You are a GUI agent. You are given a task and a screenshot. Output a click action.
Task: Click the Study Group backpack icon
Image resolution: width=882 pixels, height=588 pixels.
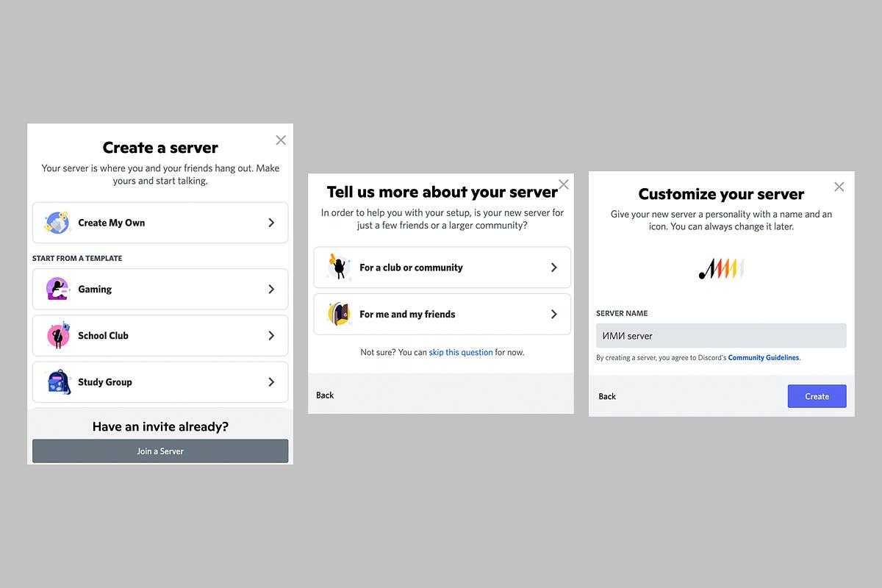click(58, 381)
